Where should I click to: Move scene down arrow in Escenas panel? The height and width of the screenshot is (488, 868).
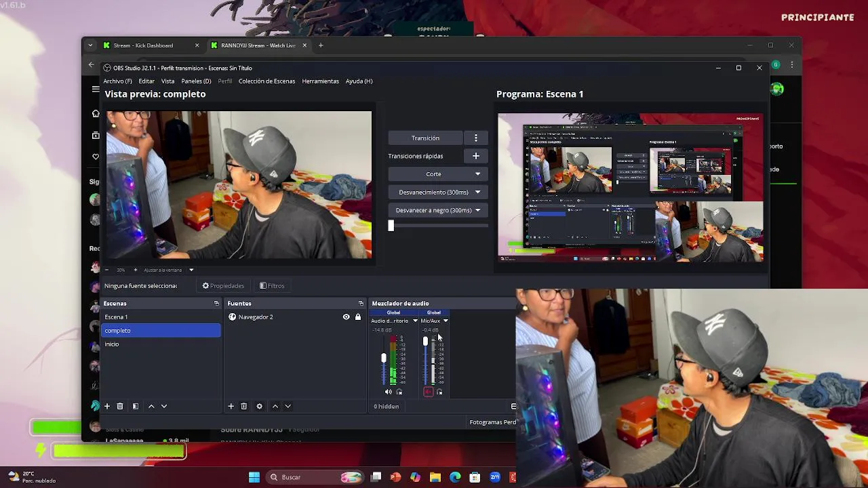[x=163, y=406]
